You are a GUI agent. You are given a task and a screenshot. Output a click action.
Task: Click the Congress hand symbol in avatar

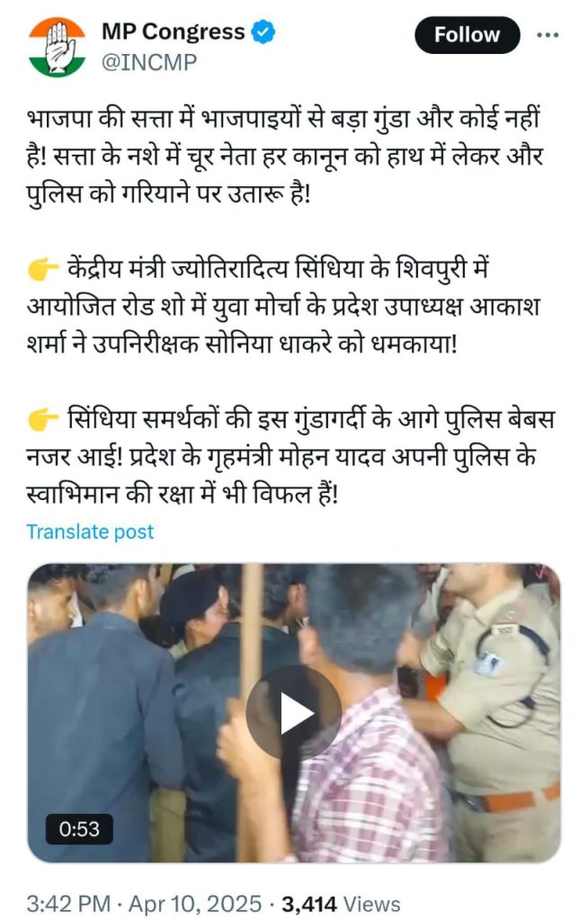58,47
